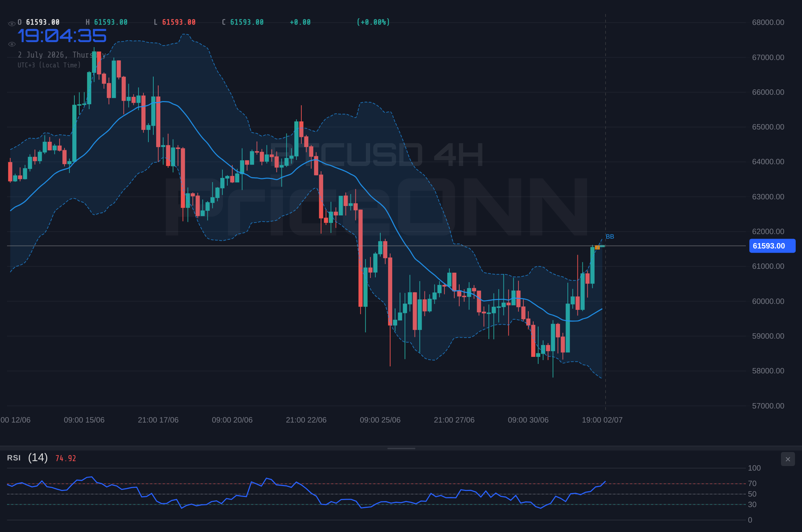Click the 67000.00 price axis label

(768, 58)
